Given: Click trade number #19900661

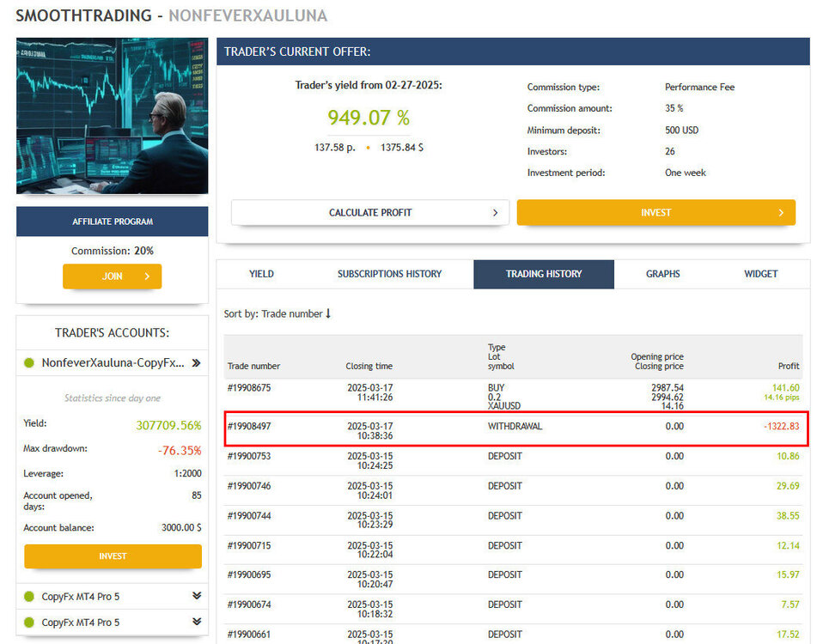Looking at the screenshot, I should click(249, 634).
